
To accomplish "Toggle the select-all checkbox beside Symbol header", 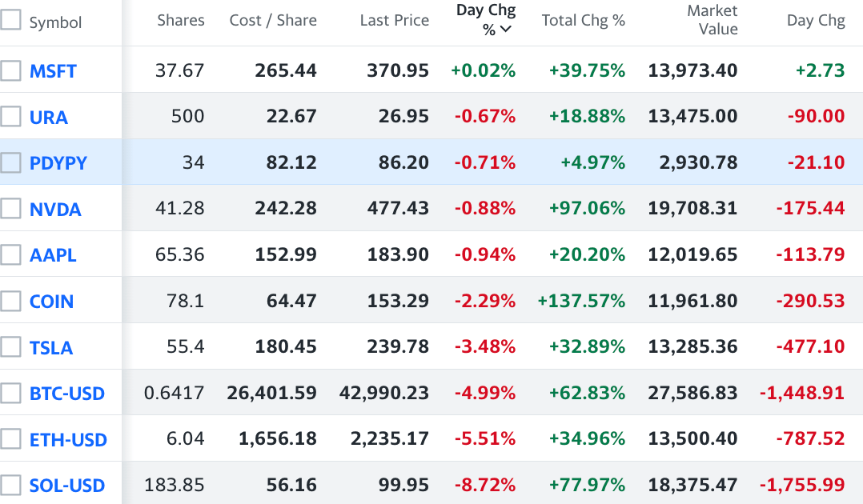I will click(x=10, y=20).
